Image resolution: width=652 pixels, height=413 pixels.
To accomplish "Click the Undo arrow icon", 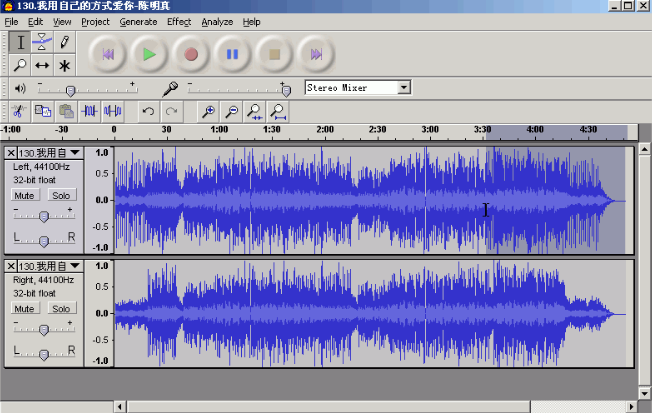I will click(148, 111).
